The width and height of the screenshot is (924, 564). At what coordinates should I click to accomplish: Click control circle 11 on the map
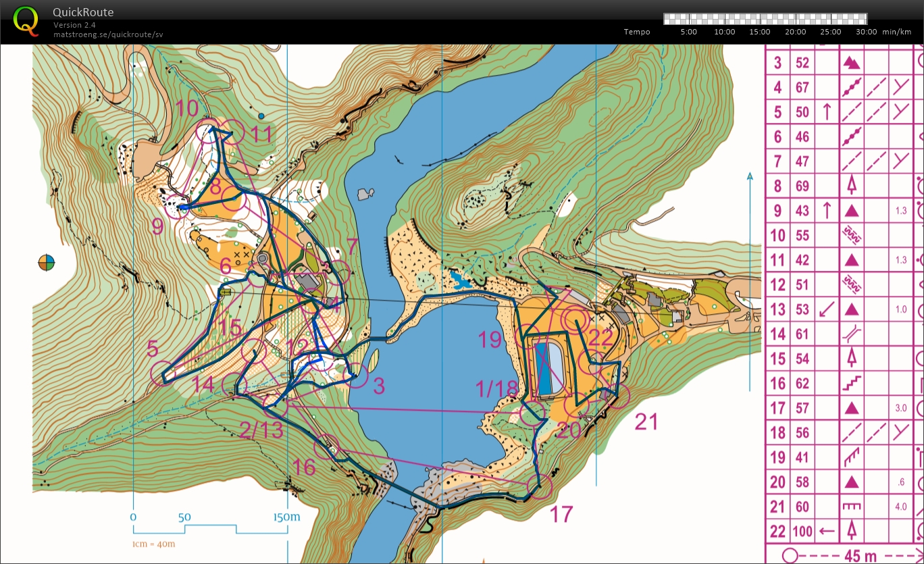[232, 132]
